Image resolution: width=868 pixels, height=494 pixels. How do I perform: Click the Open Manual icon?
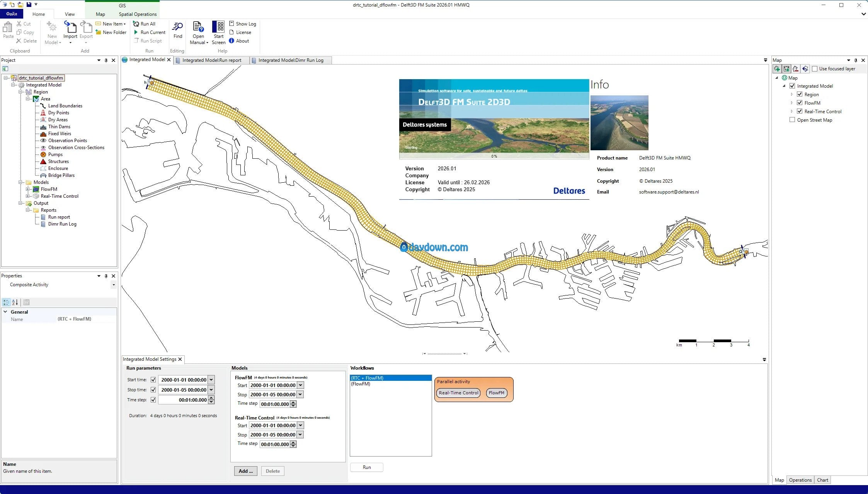(x=198, y=27)
